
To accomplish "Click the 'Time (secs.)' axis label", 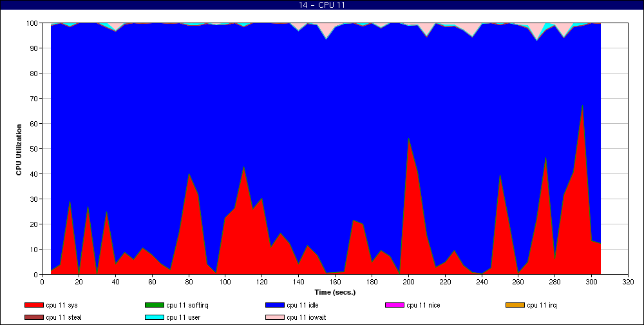I will pyautogui.click(x=335, y=293).
